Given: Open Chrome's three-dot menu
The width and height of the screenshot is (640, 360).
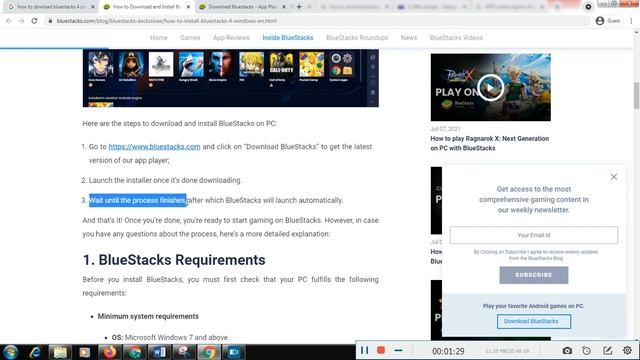Looking at the screenshot, I should click(631, 21).
